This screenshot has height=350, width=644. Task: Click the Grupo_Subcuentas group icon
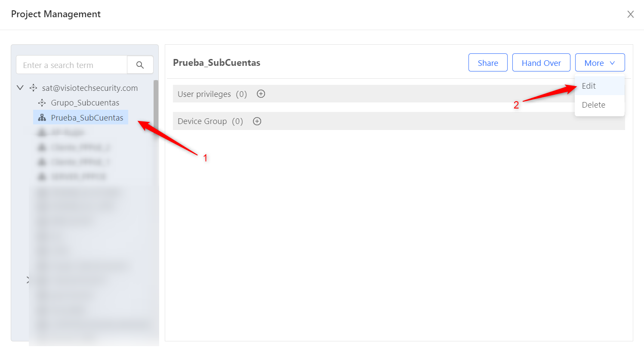[x=42, y=103]
